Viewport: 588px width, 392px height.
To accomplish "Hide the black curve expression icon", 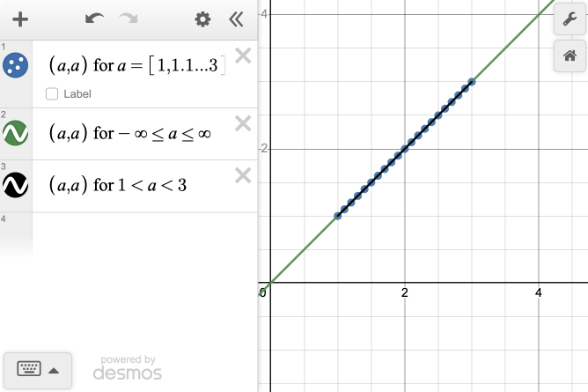I will point(16,185).
